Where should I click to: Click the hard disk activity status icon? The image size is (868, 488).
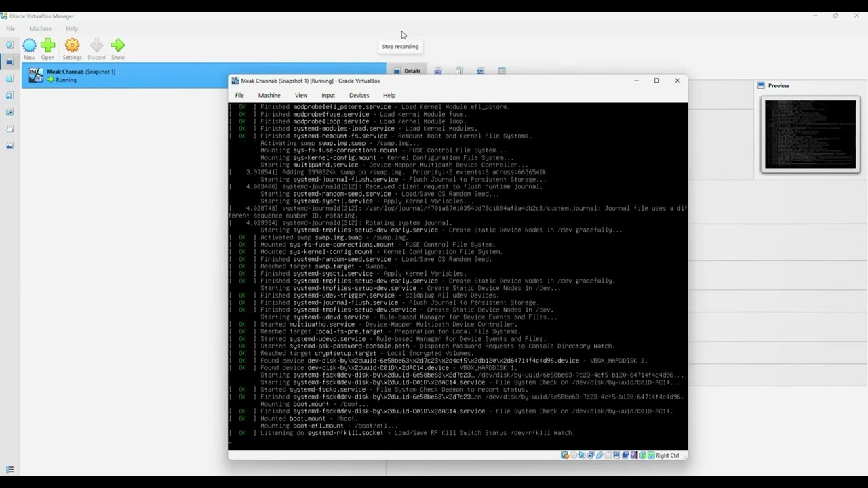pos(565,455)
